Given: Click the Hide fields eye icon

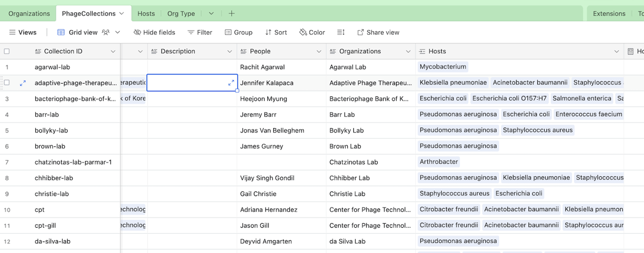Looking at the screenshot, I should 137,32.
